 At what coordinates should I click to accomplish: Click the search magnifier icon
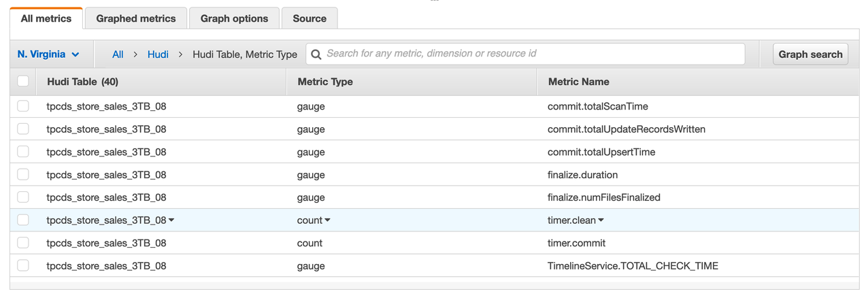pyautogui.click(x=315, y=54)
